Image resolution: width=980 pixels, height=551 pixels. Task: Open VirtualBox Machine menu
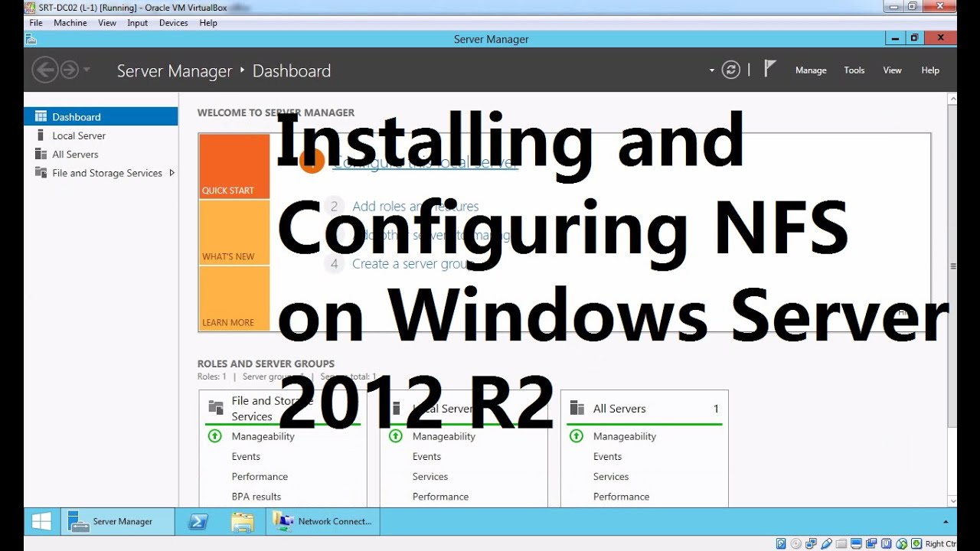pyautogui.click(x=70, y=23)
